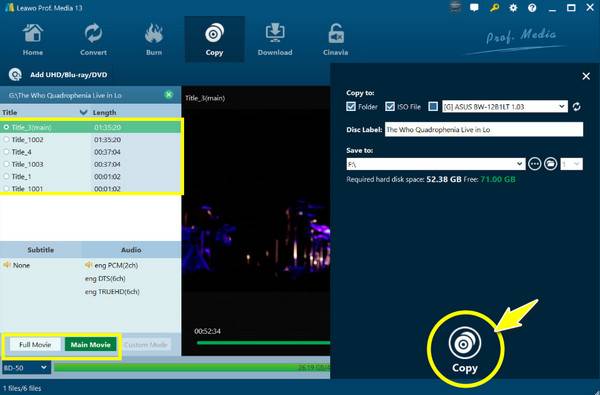
Task: Select None subtitle option
Action: (x=21, y=265)
